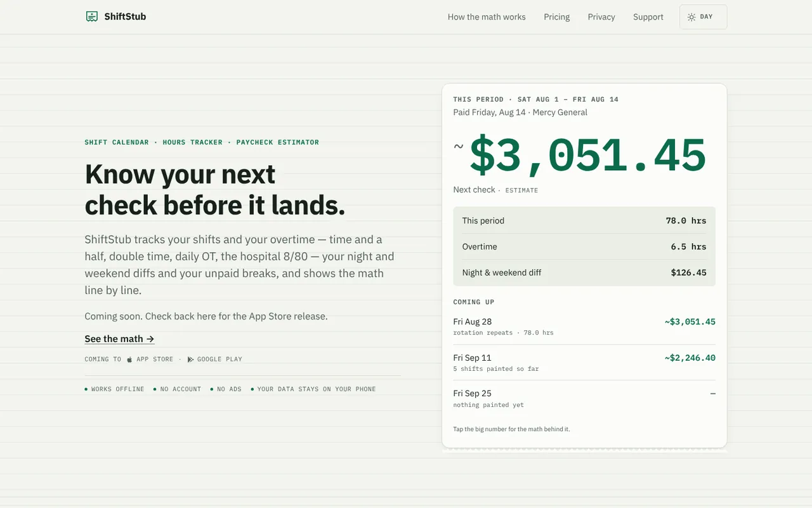Image resolution: width=812 pixels, height=508 pixels.
Task: Select the Fri Aug 28 upcoming check
Action: click(584, 326)
